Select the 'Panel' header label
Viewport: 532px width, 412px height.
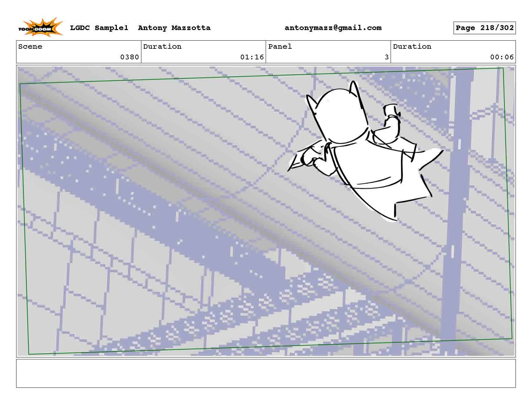pyautogui.click(x=280, y=46)
